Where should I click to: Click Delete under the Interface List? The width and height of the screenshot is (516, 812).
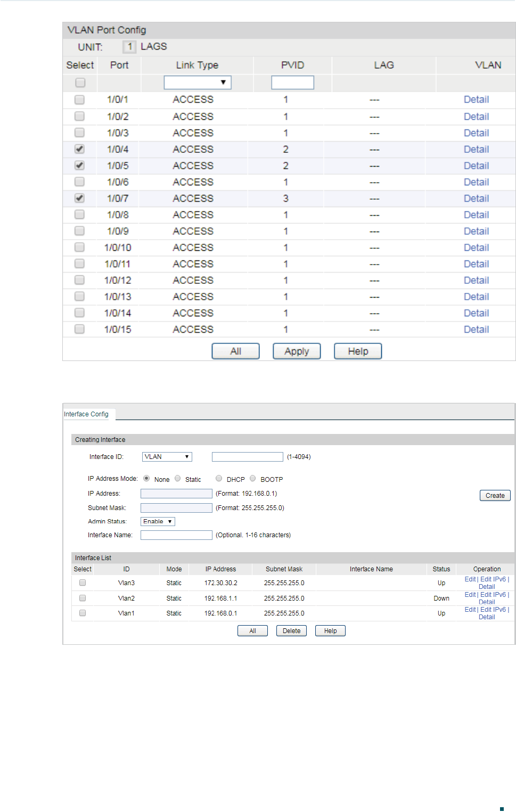(291, 631)
